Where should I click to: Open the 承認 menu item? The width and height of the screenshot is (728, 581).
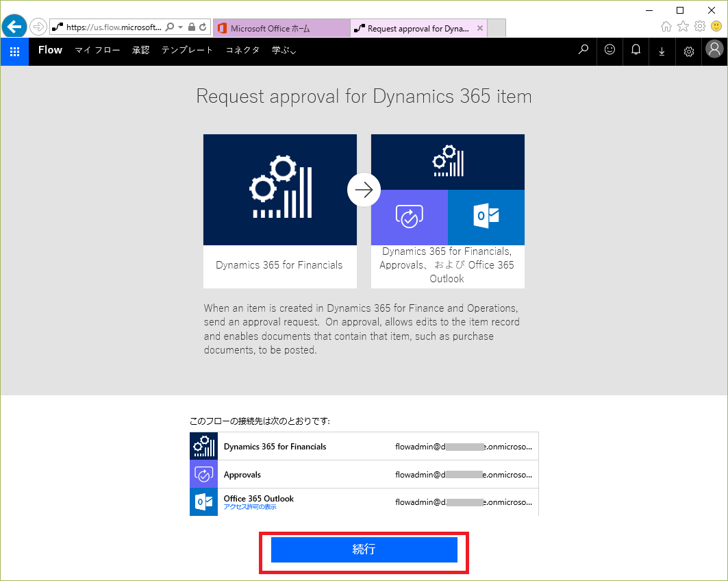pyautogui.click(x=140, y=50)
